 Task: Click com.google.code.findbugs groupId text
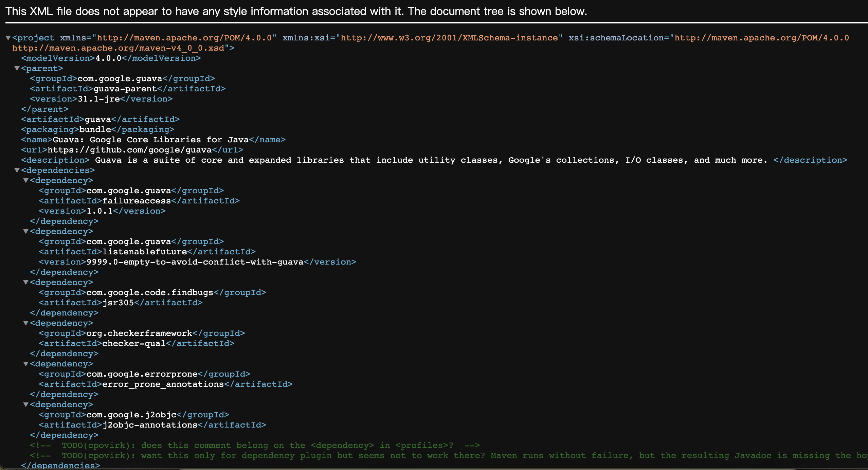click(150, 292)
